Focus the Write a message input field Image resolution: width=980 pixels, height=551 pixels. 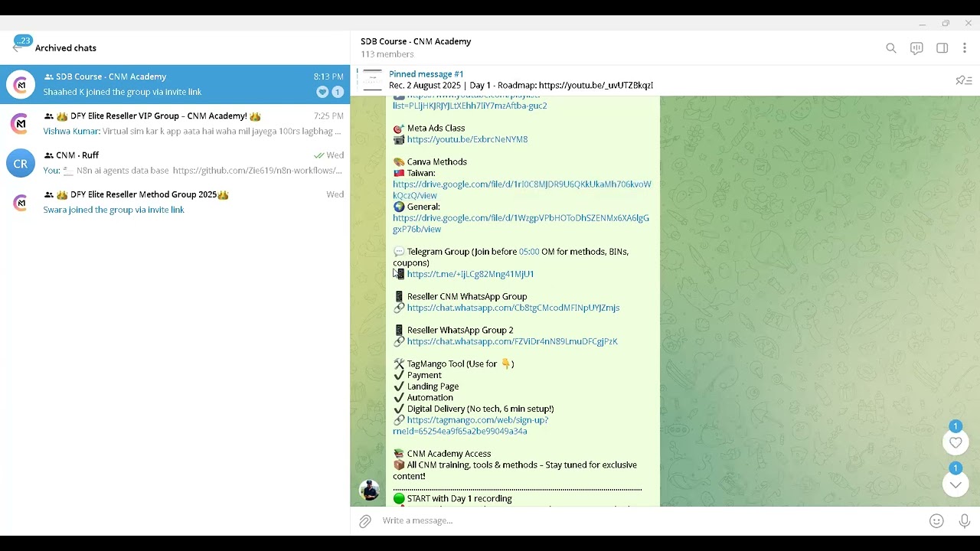651,520
